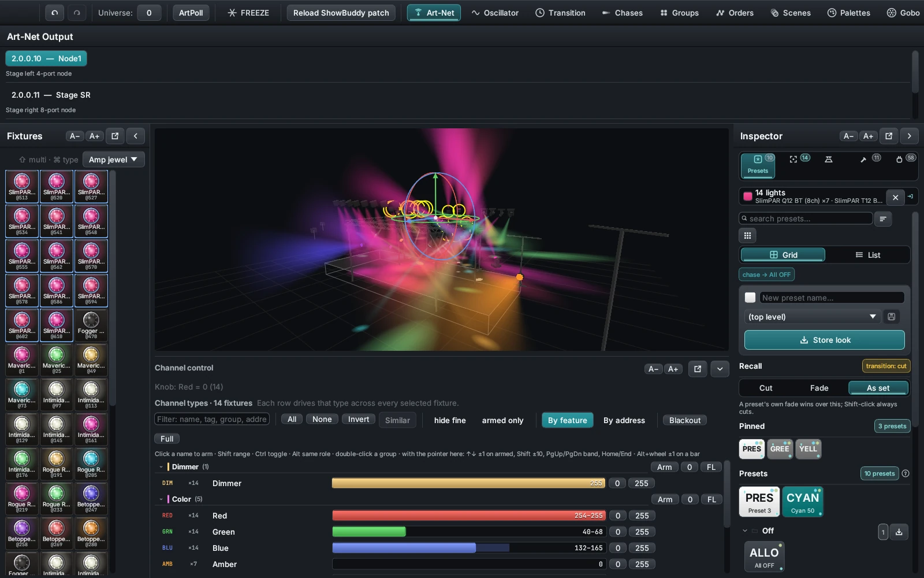Click the presets help question mark icon

coord(906,473)
